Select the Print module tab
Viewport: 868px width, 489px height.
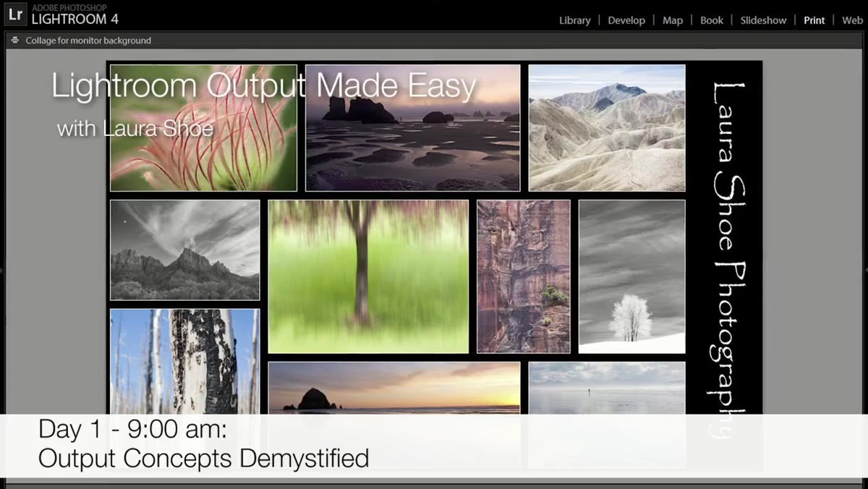click(814, 20)
